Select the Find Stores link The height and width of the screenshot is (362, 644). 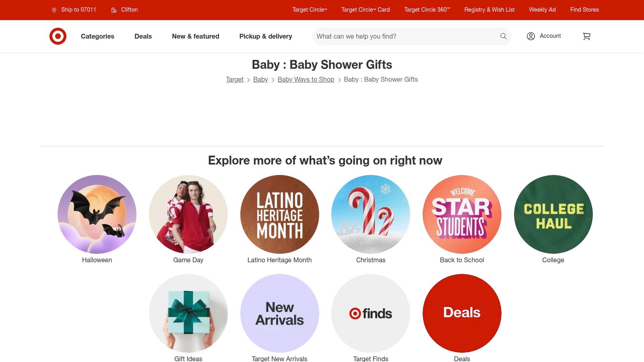pos(584,10)
